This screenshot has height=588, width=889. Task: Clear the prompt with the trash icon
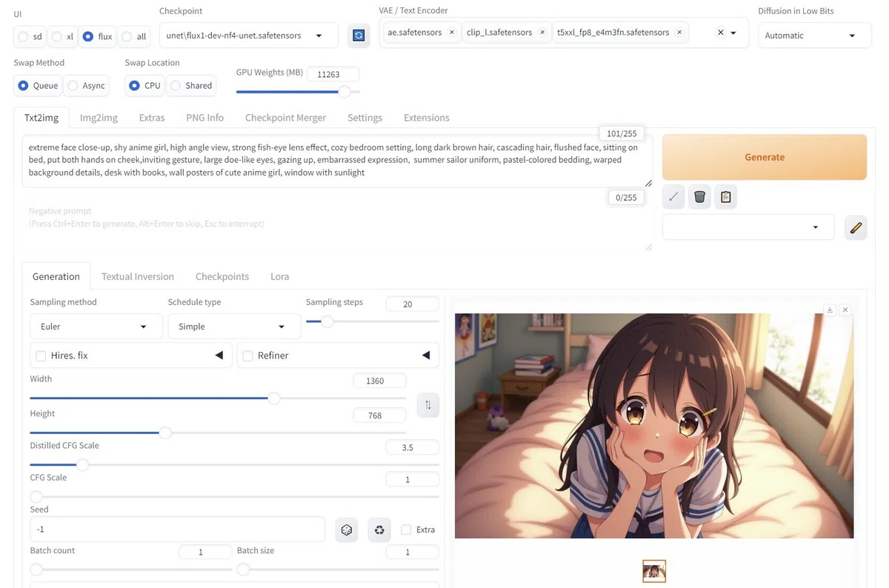(x=699, y=197)
